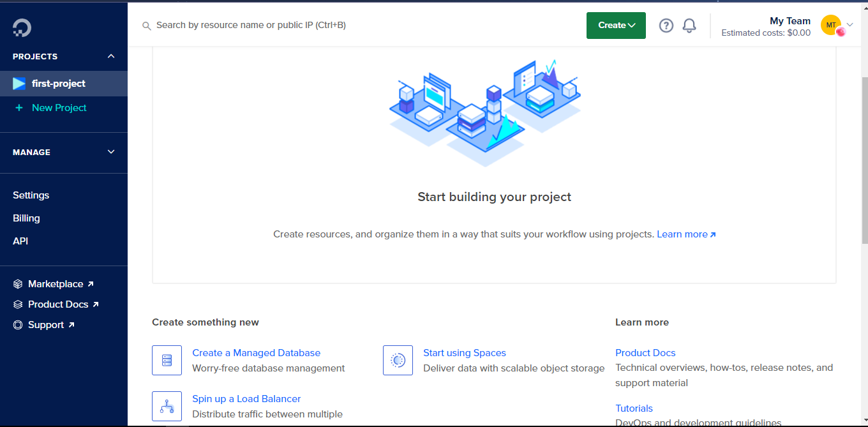Open the help question mark icon
The width and height of the screenshot is (868, 427).
666,26
